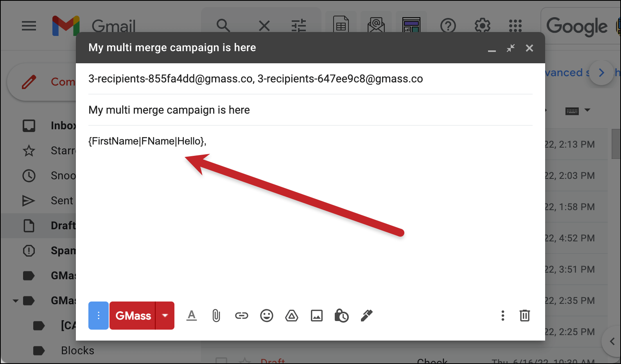Click the mail list scrollbar
The height and width of the screenshot is (364, 621).
(x=616, y=145)
